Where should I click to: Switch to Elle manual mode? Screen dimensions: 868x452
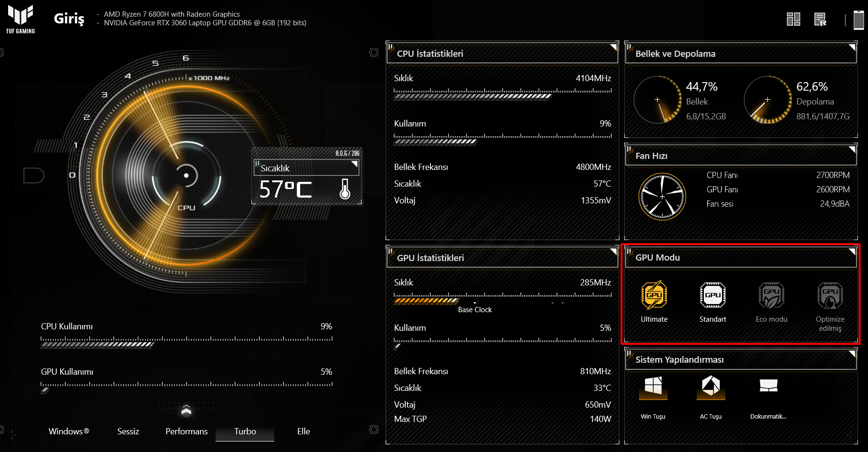303,431
